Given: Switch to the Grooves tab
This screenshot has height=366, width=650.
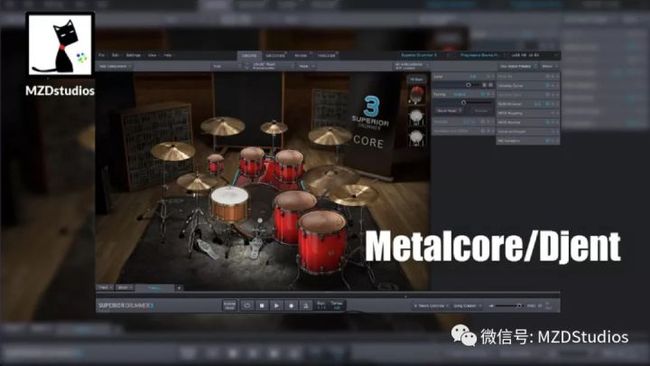Looking at the screenshot, I should coord(275,56).
